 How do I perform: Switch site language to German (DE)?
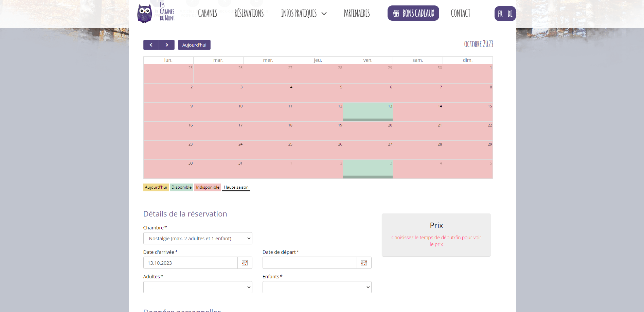510,14
